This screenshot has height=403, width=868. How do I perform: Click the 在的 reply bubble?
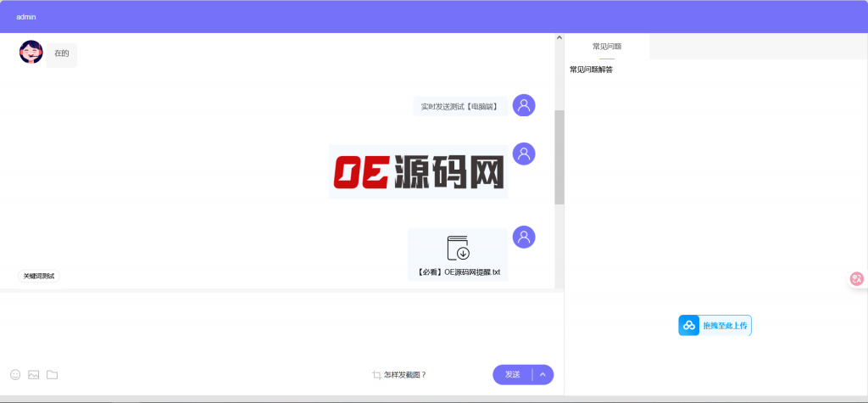(x=61, y=55)
